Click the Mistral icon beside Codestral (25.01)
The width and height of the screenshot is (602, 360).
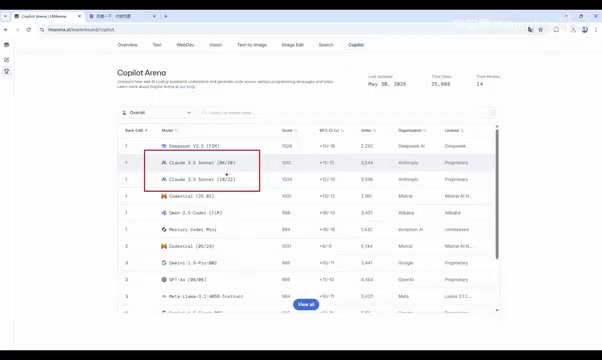pos(164,196)
